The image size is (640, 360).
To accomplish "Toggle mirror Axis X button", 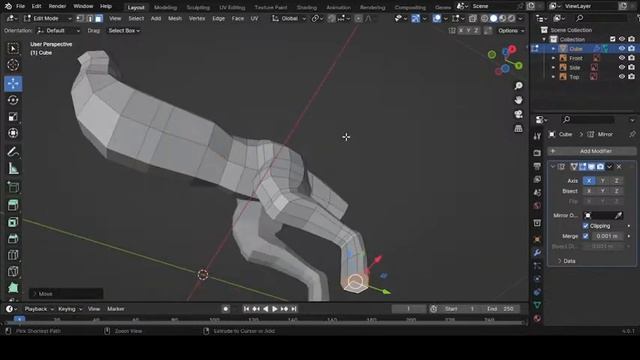I will [589, 180].
